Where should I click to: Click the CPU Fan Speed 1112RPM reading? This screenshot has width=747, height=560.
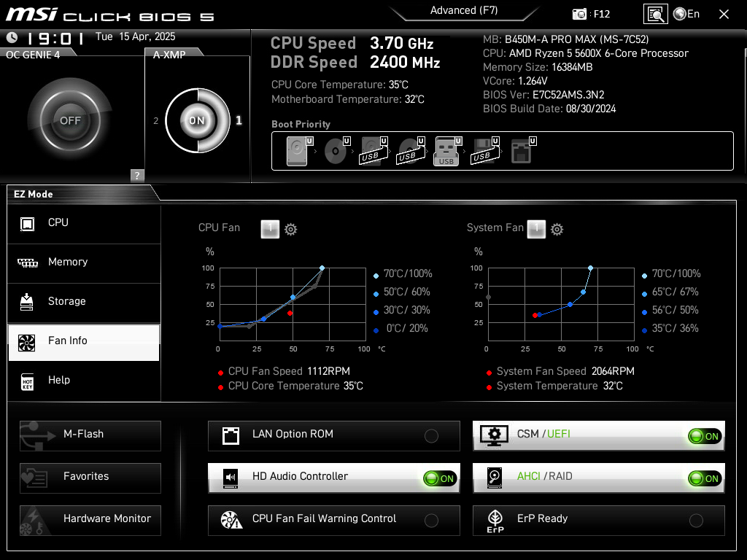289,371
